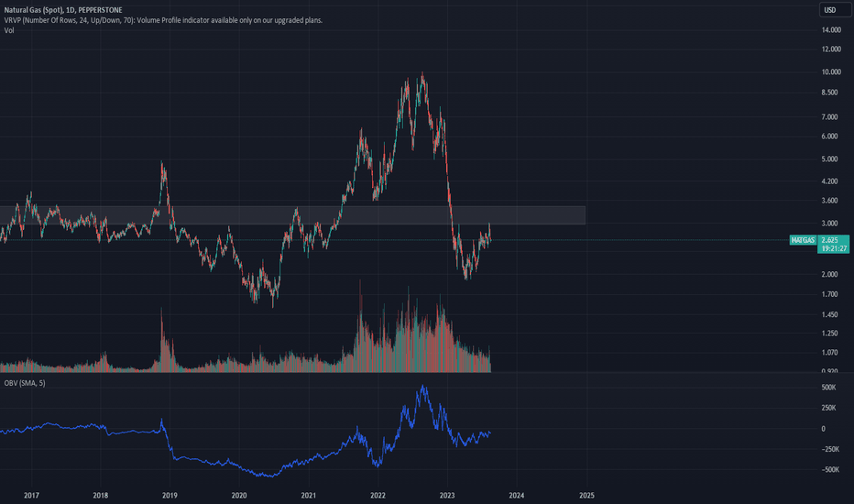854x504 pixels.
Task: Click the 10.000 price axis label
Action: tap(831, 71)
